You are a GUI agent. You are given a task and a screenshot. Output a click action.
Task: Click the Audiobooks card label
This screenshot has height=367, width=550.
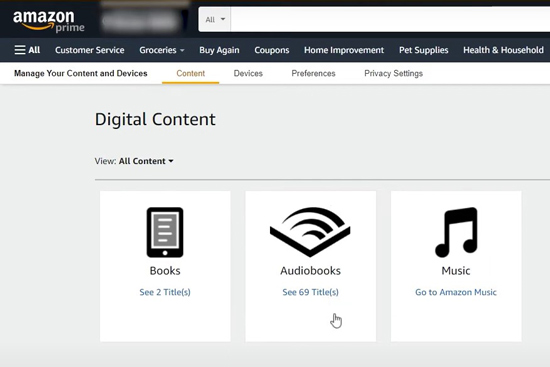[310, 271]
